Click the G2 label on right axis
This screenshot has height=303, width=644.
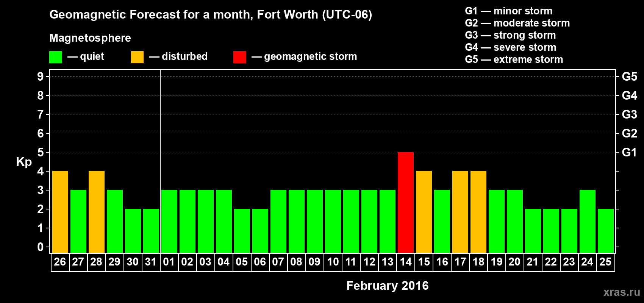tap(629, 133)
